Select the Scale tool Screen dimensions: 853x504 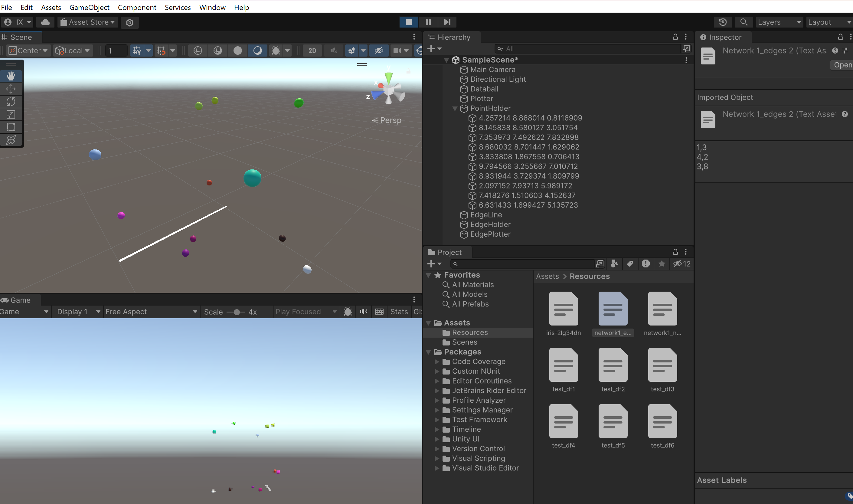pos(11,114)
